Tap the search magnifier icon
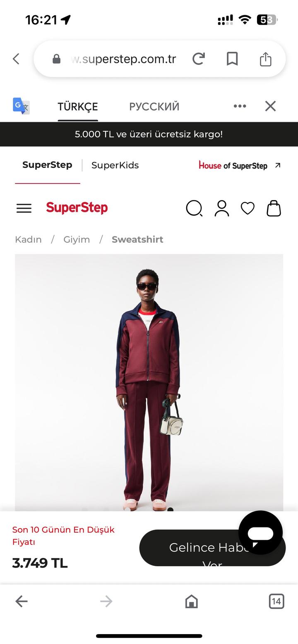This screenshot has width=298, height=644. (194, 208)
